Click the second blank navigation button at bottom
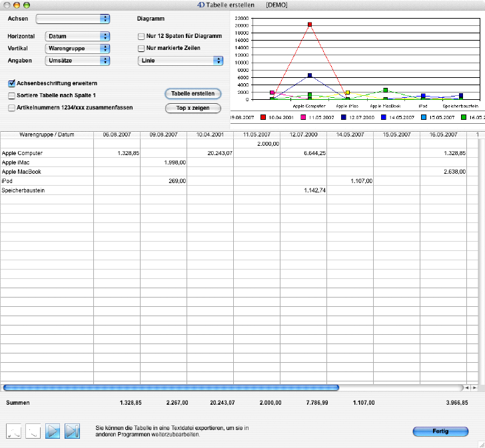485x448 pixels. click(33, 431)
